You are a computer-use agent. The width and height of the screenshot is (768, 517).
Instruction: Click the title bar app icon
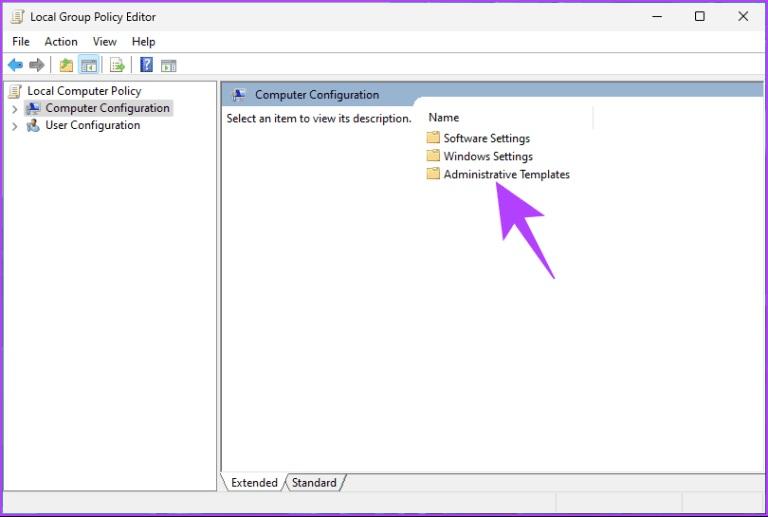click(17, 17)
